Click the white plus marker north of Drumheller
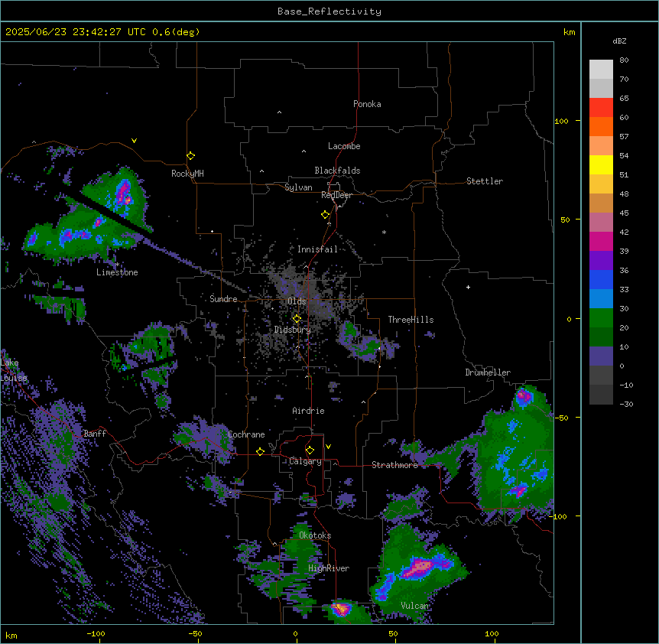Image resolution: width=659 pixels, height=644 pixels. 468,287
